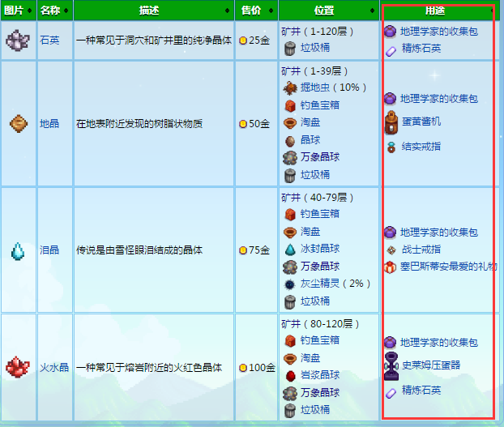Click the 25金 price cell
This screenshot has width=504, height=427.
point(257,41)
